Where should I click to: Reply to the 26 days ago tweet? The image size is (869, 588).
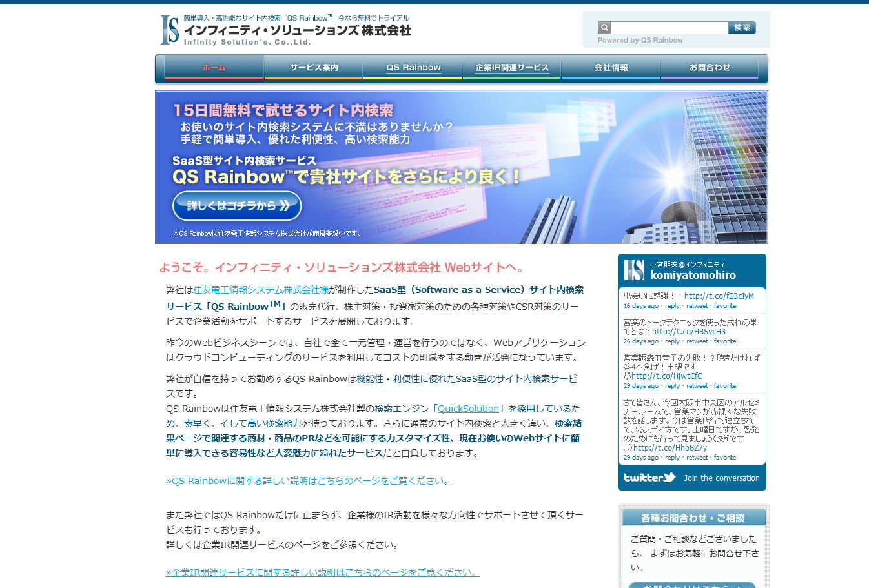pos(673,341)
